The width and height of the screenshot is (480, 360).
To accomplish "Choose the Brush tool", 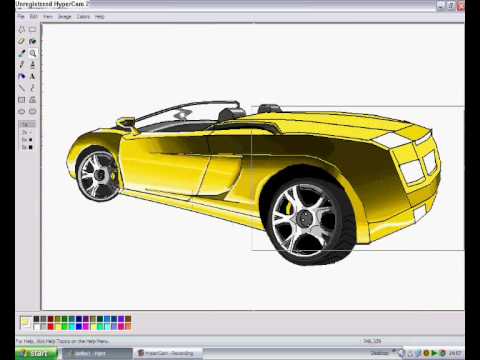I will point(32,65).
